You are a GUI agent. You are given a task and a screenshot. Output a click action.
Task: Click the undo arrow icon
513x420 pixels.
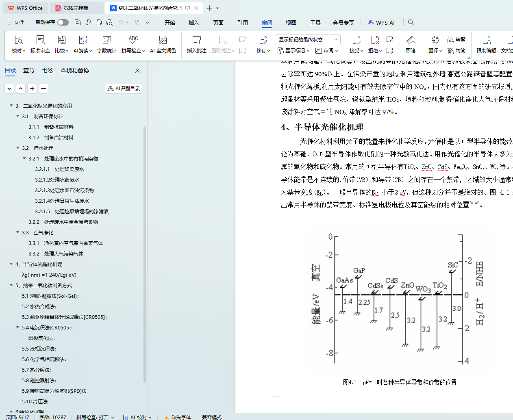tap(121, 22)
